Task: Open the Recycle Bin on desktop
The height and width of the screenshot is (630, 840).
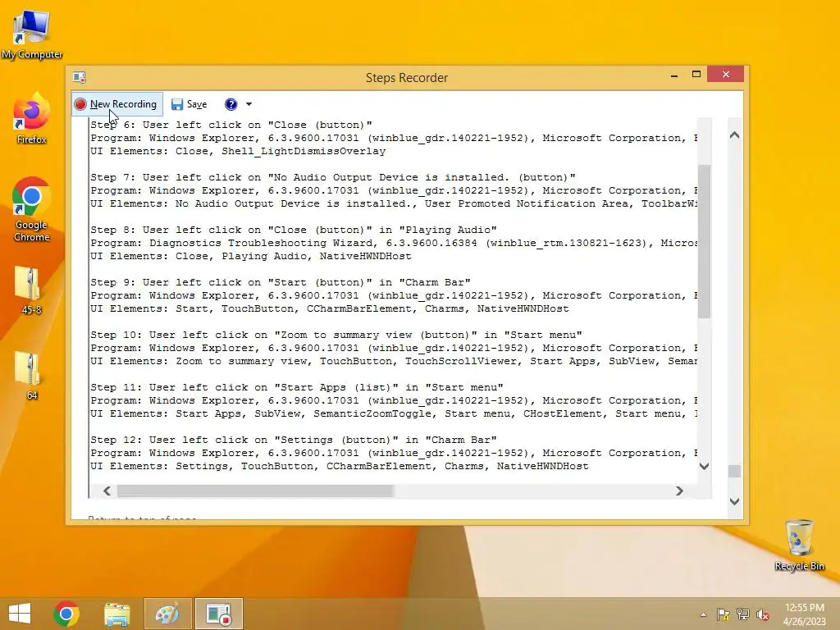Action: (x=799, y=545)
